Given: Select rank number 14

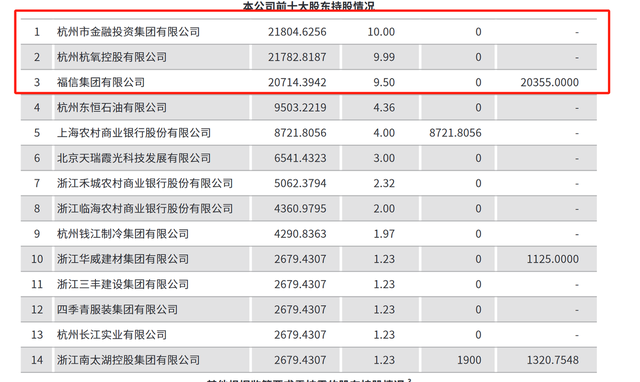Looking at the screenshot, I should [37, 361].
